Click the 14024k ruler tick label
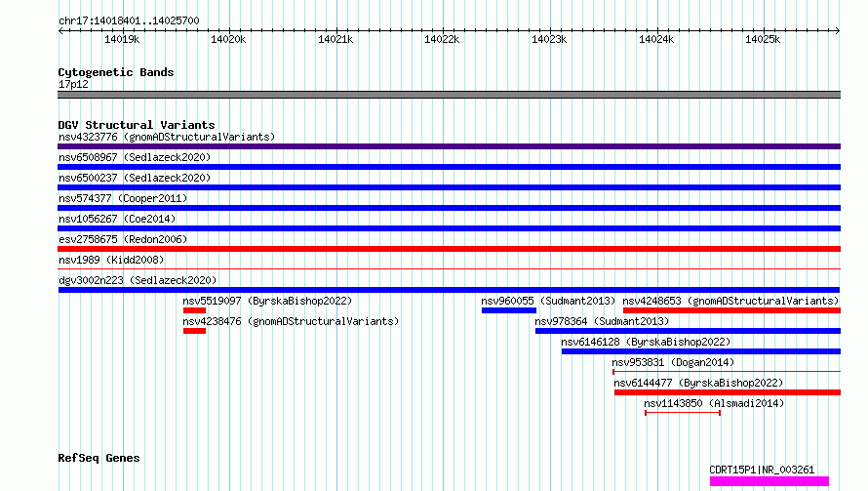 click(656, 39)
